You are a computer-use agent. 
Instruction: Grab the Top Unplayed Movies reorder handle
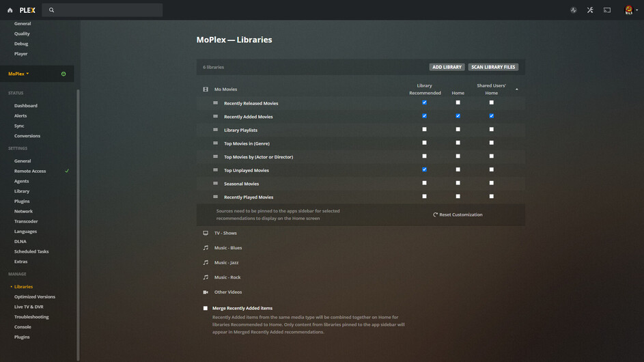click(215, 170)
